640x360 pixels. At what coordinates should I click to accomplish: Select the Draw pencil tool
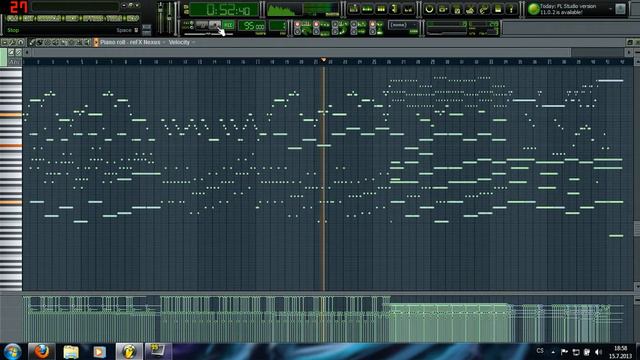32,42
